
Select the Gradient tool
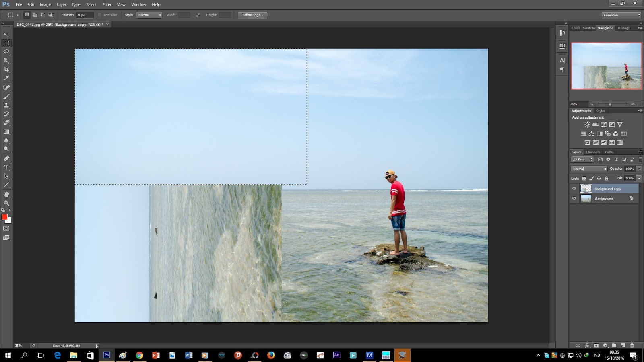click(6, 132)
